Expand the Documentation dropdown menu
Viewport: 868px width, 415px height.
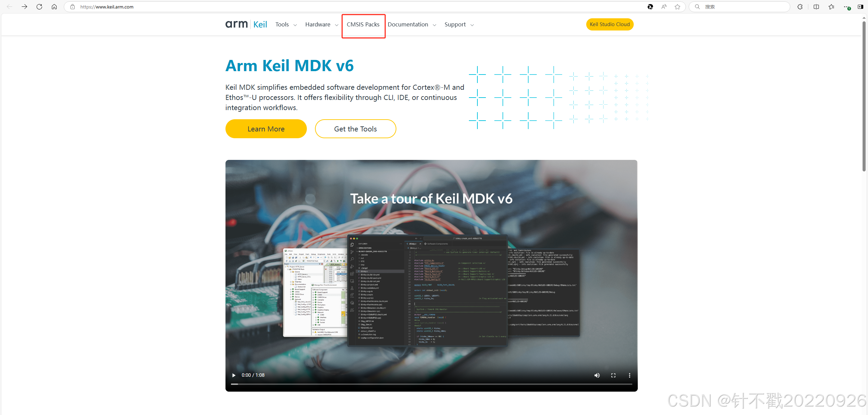pos(412,24)
